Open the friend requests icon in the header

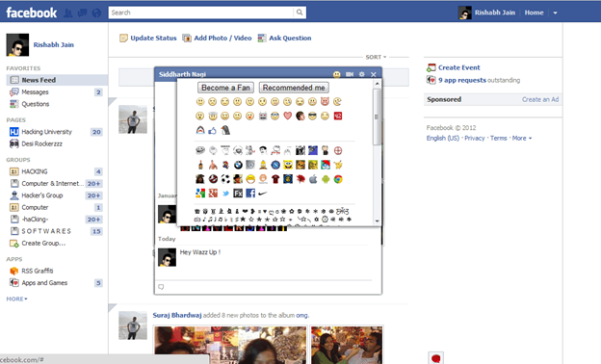[67, 13]
